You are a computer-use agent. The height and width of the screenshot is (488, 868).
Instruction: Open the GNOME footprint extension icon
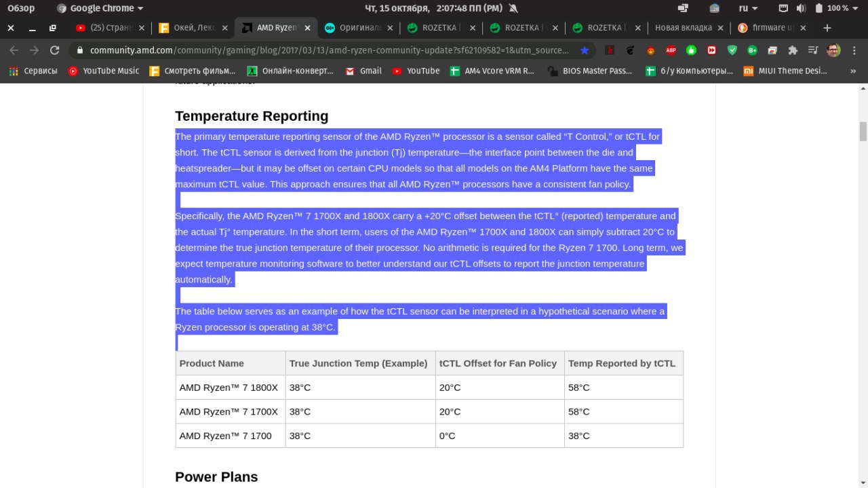click(630, 50)
